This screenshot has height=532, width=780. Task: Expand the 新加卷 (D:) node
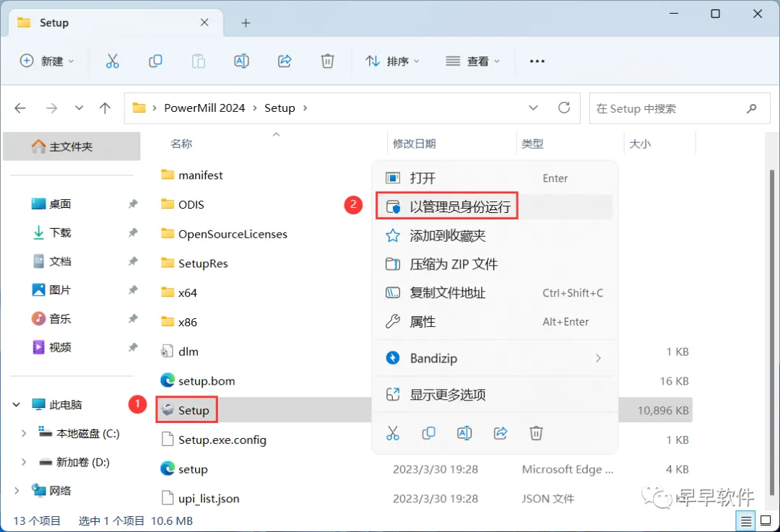[23, 463]
